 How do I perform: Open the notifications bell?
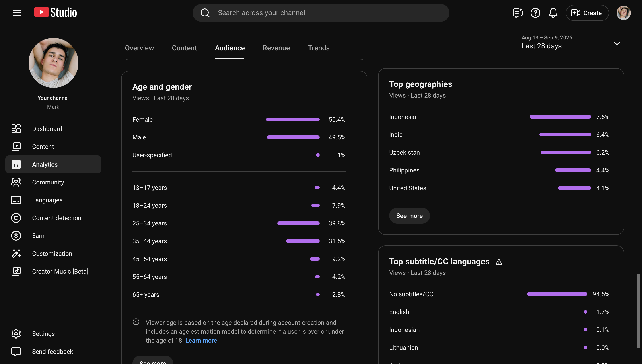click(553, 13)
